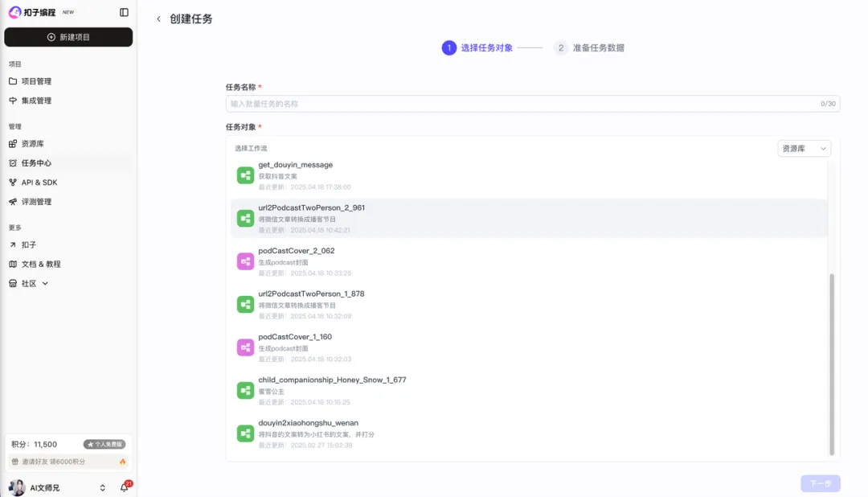Open 集成管理 in the sidebar
The image size is (868, 497).
click(x=68, y=101)
